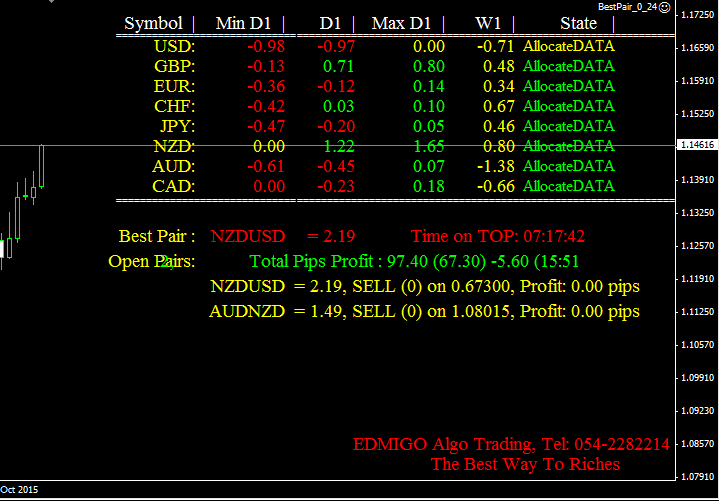Click CAD W1 value -0.66

[x=495, y=186]
